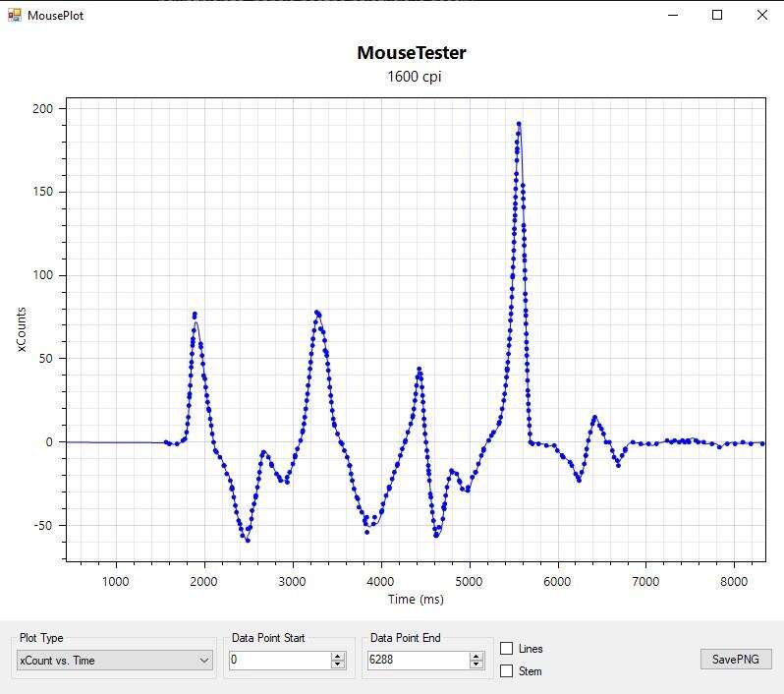Maximize the MousePlot window
The height and width of the screenshot is (694, 784).
pyautogui.click(x=717, y=15)
